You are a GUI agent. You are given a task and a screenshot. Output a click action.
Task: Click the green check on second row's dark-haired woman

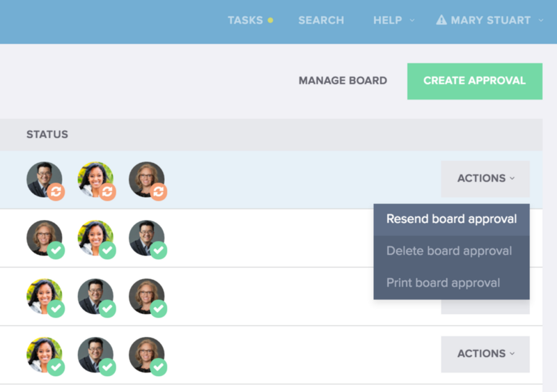pyautogui.click(x=107, y=250)
